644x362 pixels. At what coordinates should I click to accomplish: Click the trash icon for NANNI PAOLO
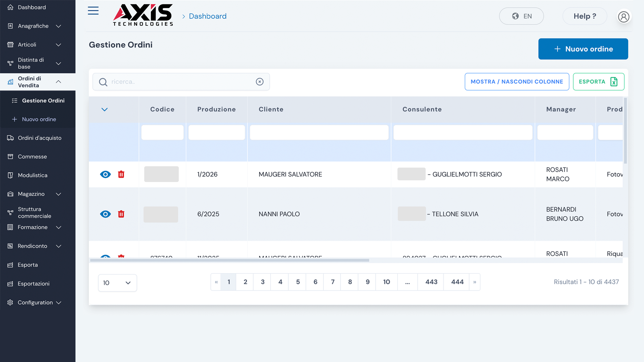(x=121, y=214)
